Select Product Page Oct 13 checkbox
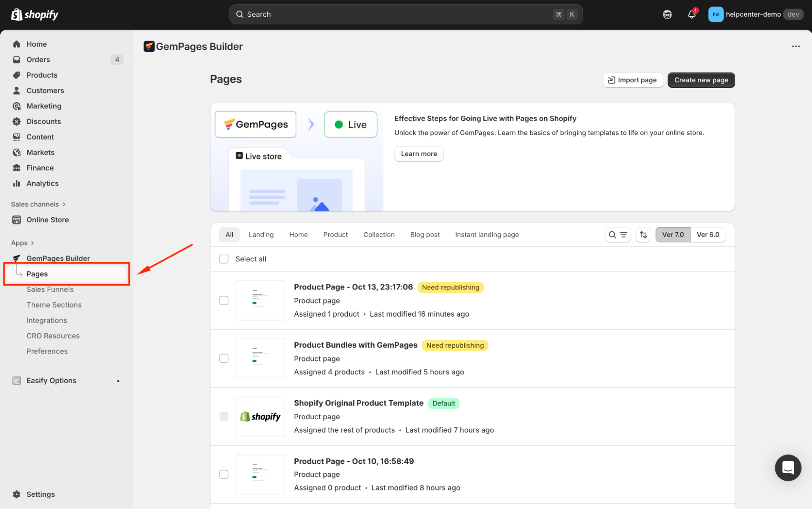Viewport: 812px width, 509px height. [x=224, y=300]
